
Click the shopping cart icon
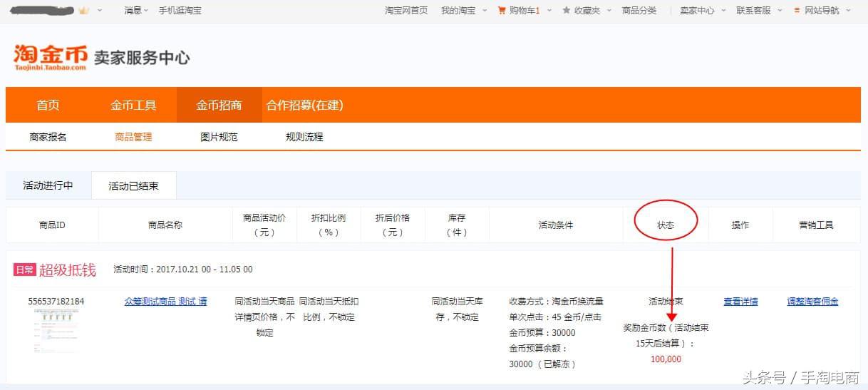(x=502, y=11)
